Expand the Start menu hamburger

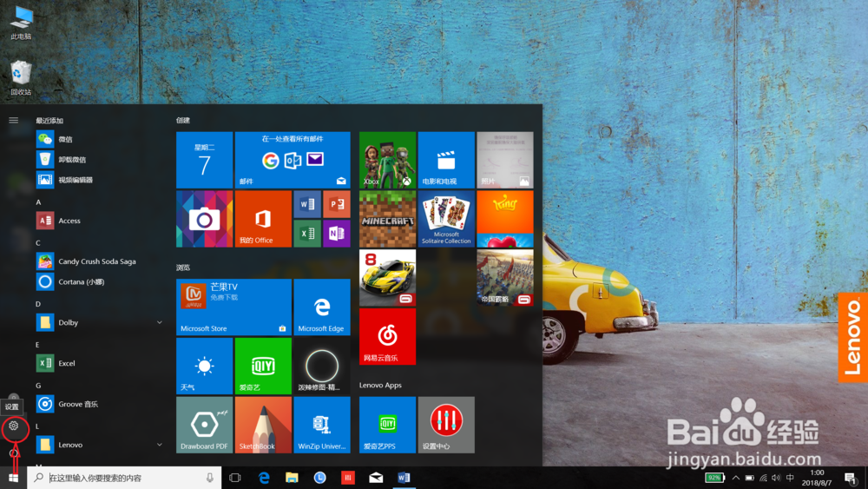(x=14, y=120)
